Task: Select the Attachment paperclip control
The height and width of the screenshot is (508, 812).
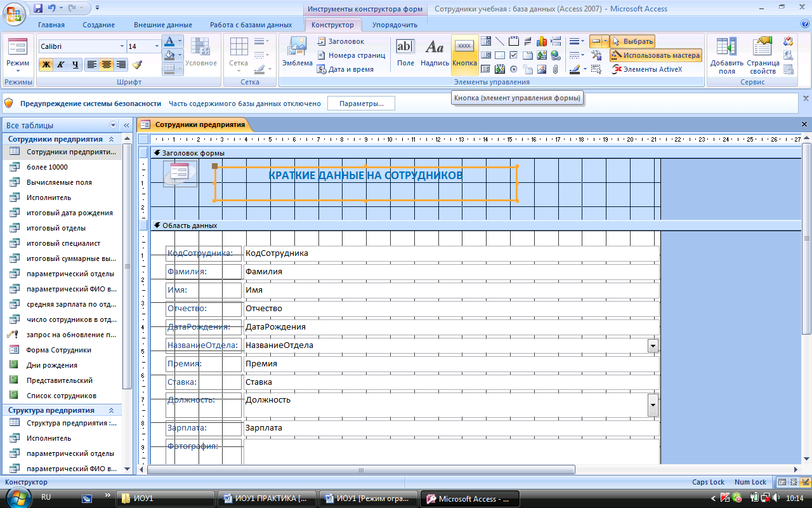Action: (556, 69)
